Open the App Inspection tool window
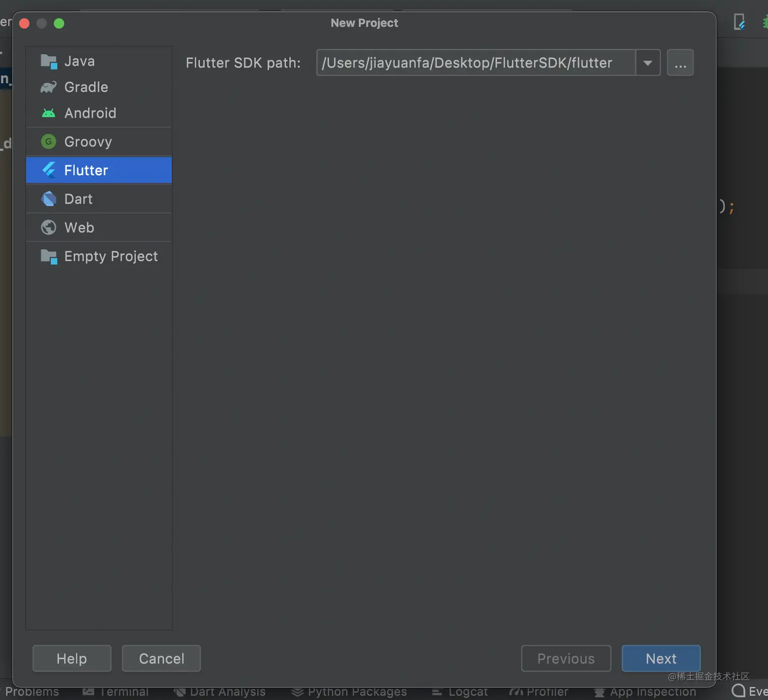 click(x=645, y=692)
